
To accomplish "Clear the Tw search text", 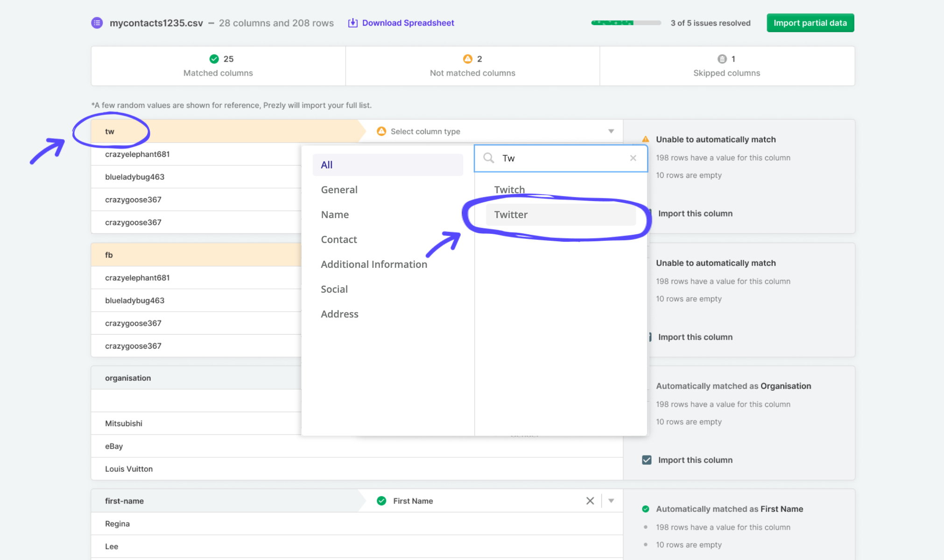I will pos(633,158).
